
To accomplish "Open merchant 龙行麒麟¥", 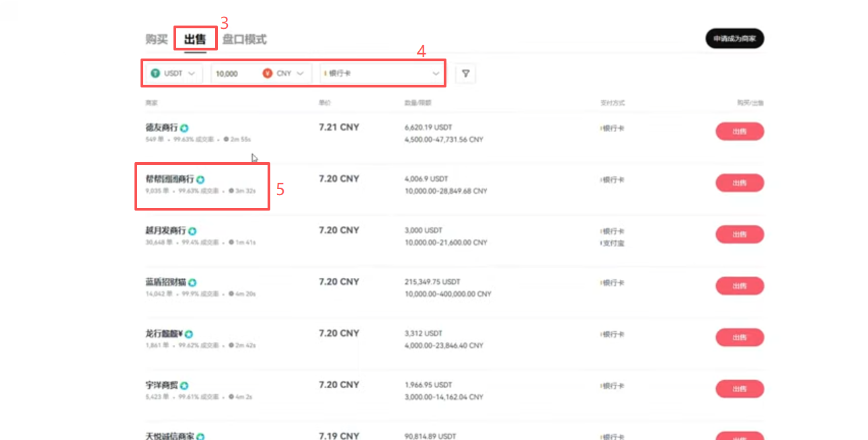I will 164,334.
